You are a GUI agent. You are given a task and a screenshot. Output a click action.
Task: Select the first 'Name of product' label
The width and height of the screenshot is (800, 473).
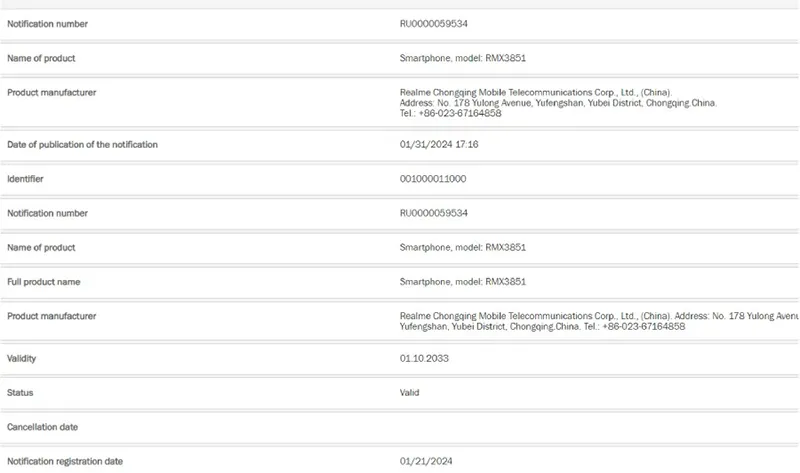tap(41, 59)
